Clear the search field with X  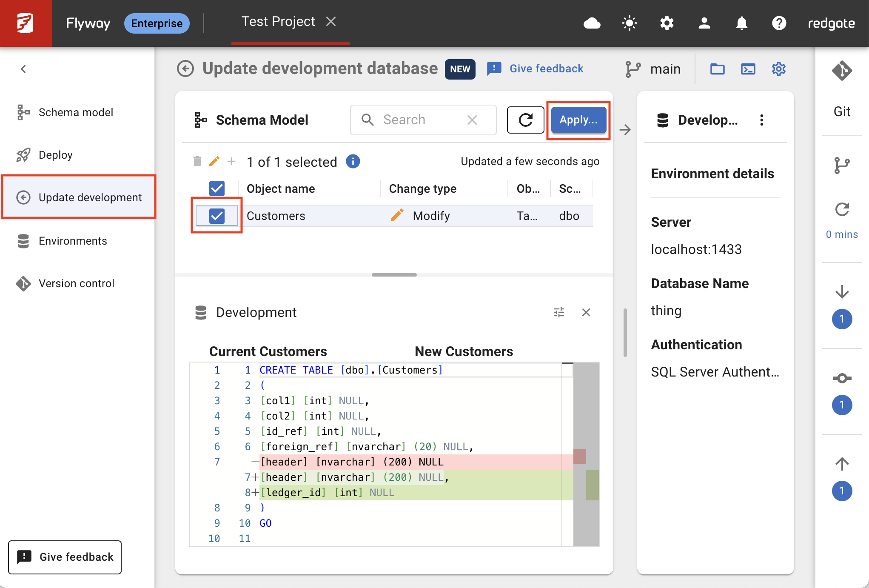[472, 120]
